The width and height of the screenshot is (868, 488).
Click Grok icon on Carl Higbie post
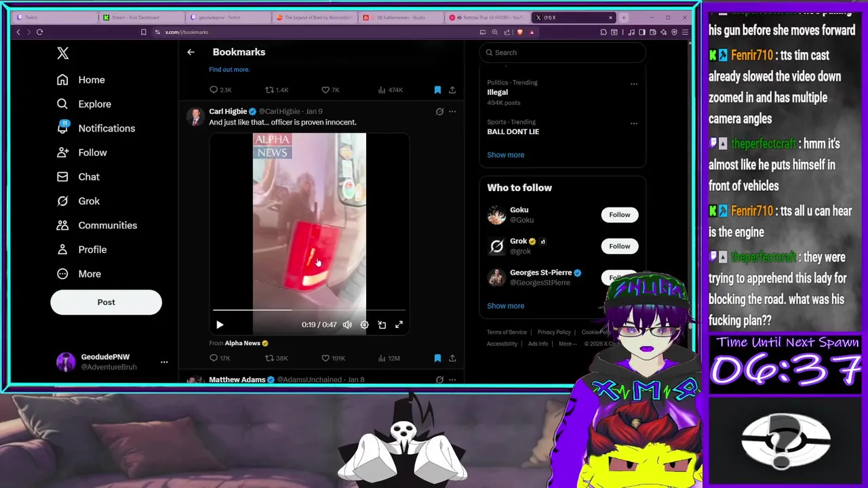[x=439, y=111]
